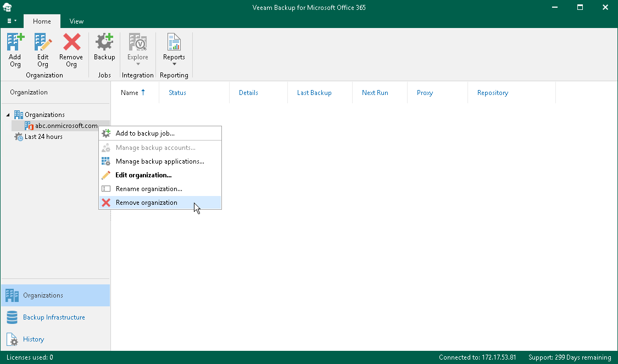Screen dimensions: 618x364
Task: Select Last 24 hours tree item
Action: click(43, 137)
